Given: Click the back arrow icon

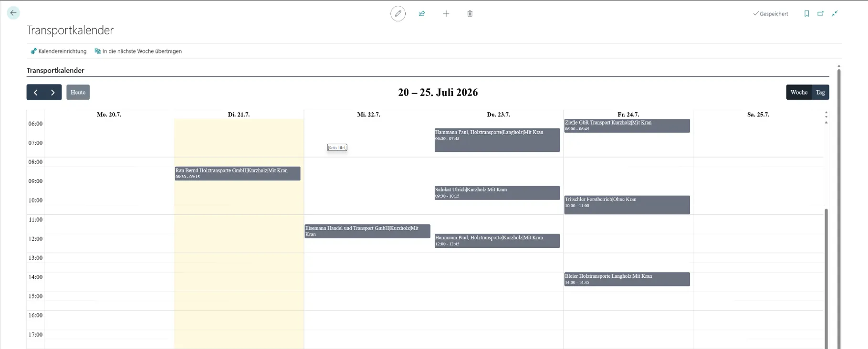Looking at the screenshot, I should tap(13, 13).
